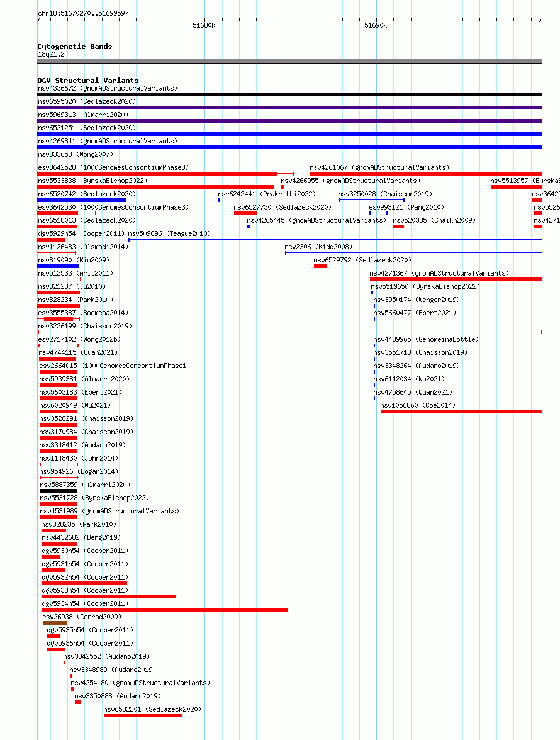Viewport: 560px width, 740px height.
Task: Select esv3555387 (Boomsma2014) label
Action: [83, 313]
